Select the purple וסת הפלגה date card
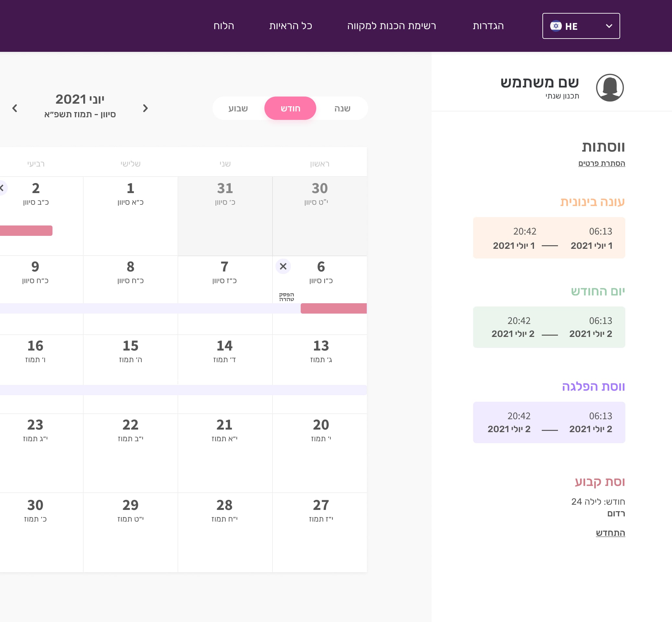 [549, 422]
